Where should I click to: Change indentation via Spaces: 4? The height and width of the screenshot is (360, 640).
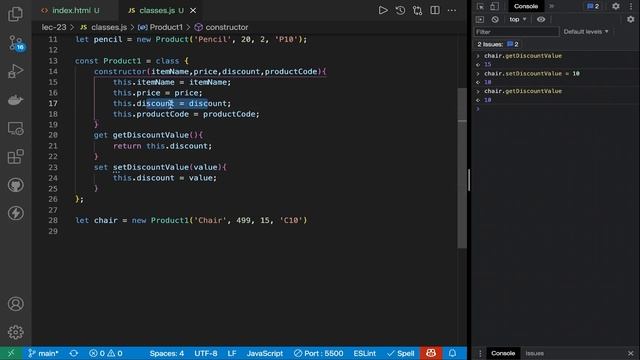(167, 353)
